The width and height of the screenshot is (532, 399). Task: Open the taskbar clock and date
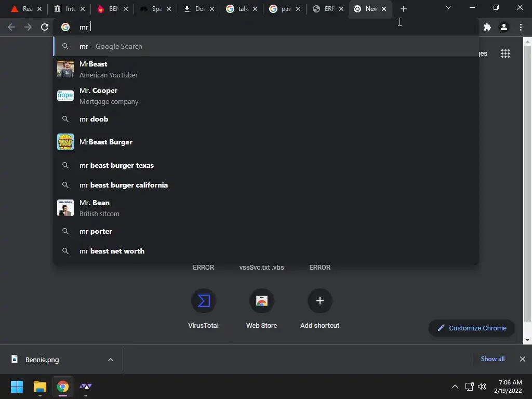pyautogui.click(x=508, y=387)
